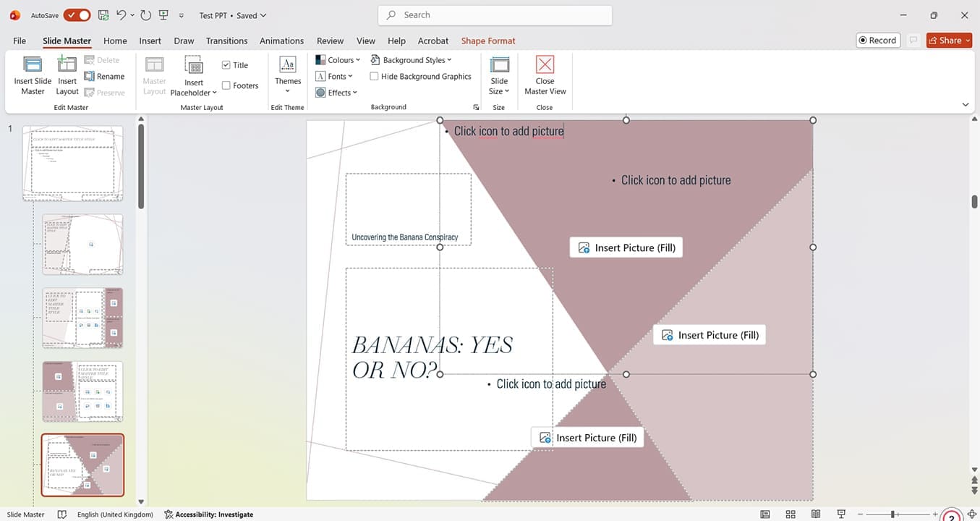Toggle the AutoSave switch
980x521 pixels.
pyautogui.click(x=77, y=15)
